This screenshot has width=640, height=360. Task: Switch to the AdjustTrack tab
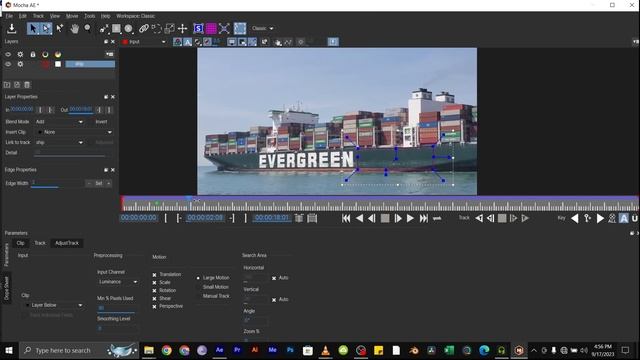[x=67, y=243]
